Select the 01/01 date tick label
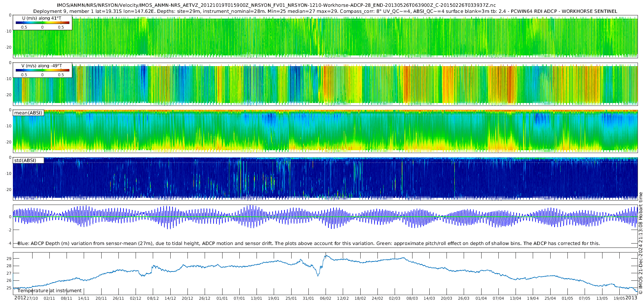644x304 pixels. (222, 299)
